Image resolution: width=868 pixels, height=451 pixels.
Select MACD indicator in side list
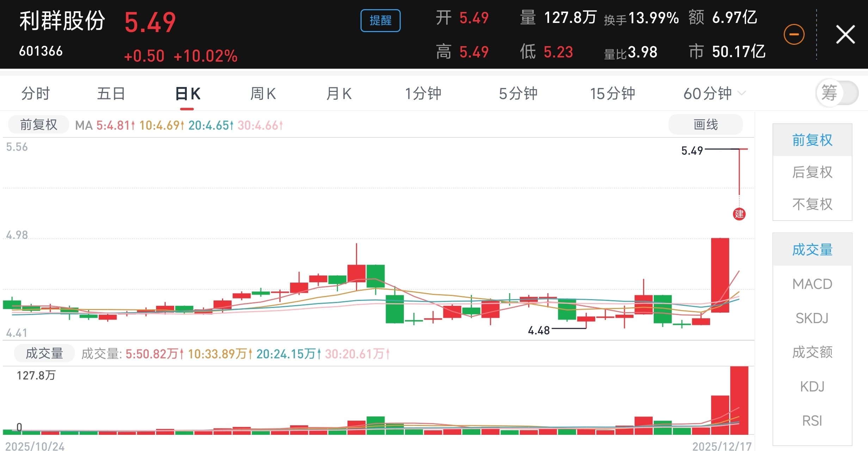click(x=812, y=284)
